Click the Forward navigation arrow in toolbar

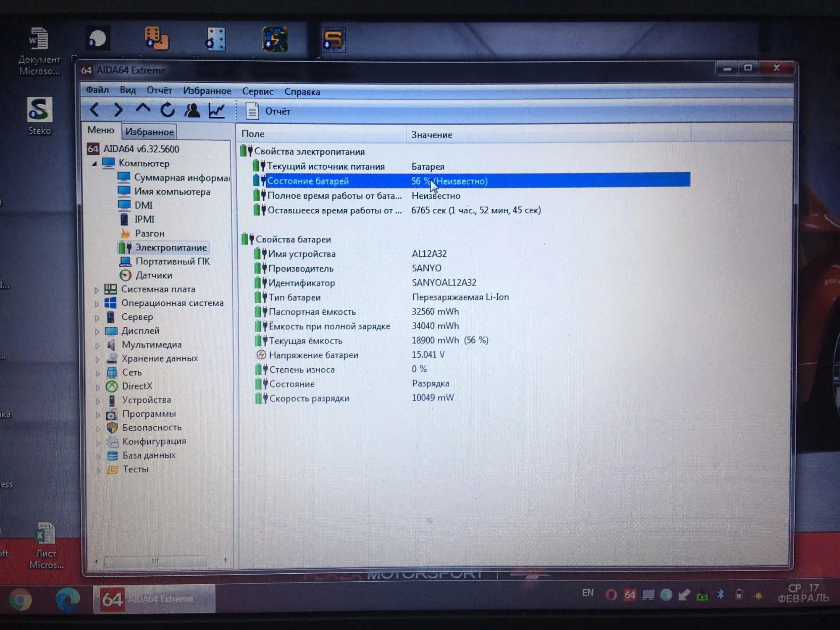coord(118,110)
